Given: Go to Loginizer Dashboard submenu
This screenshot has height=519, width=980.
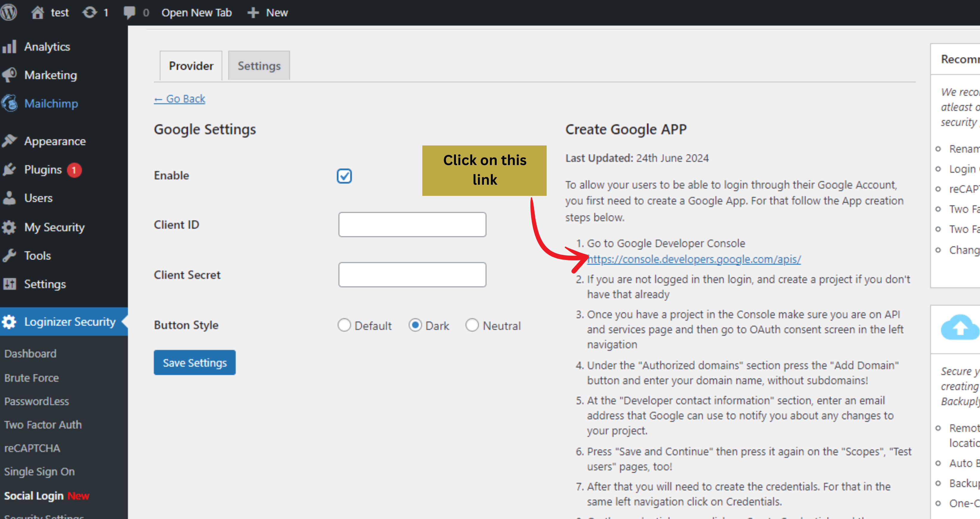Looking at the screenshot, I should pyautogui.click(x=30, y=353).
